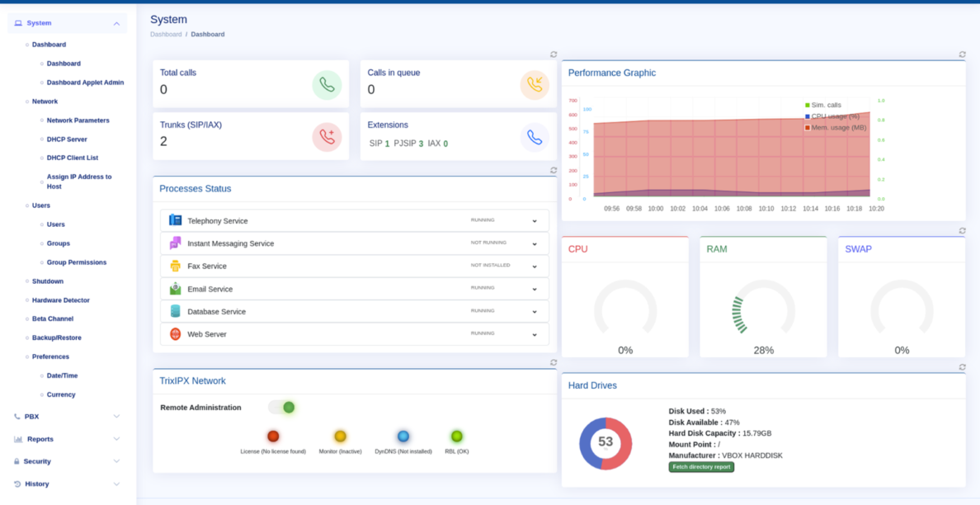The image size is (980, 505).
Task: Click the RAM usage gauge
Action: (x=763, y=311)
